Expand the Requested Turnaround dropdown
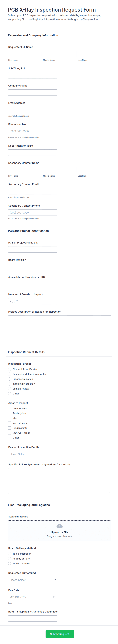This screenshot has width=118, height=644. [33, 580]
